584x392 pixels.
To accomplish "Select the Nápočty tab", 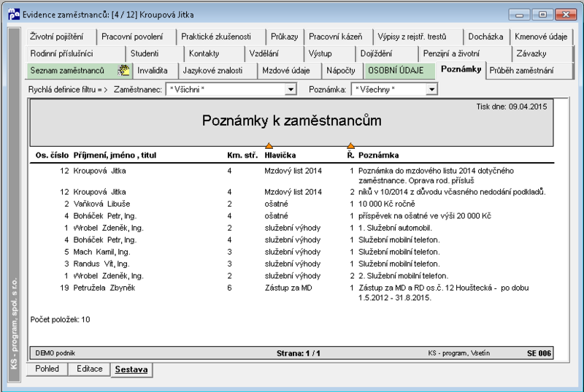I will (x=341, y=70).
